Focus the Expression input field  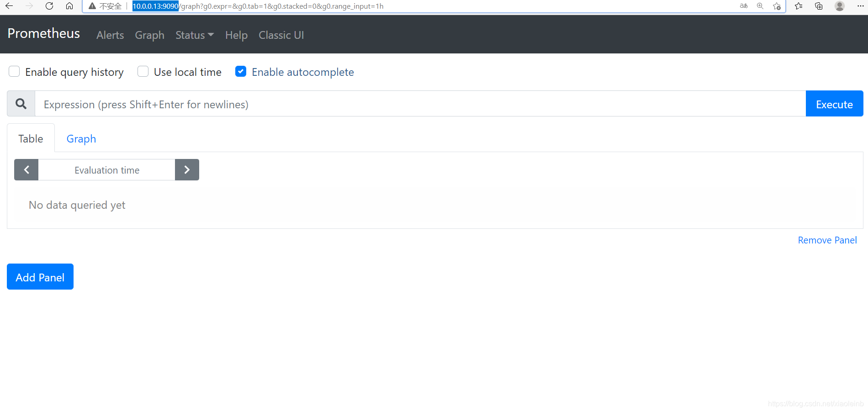point(420,104)
